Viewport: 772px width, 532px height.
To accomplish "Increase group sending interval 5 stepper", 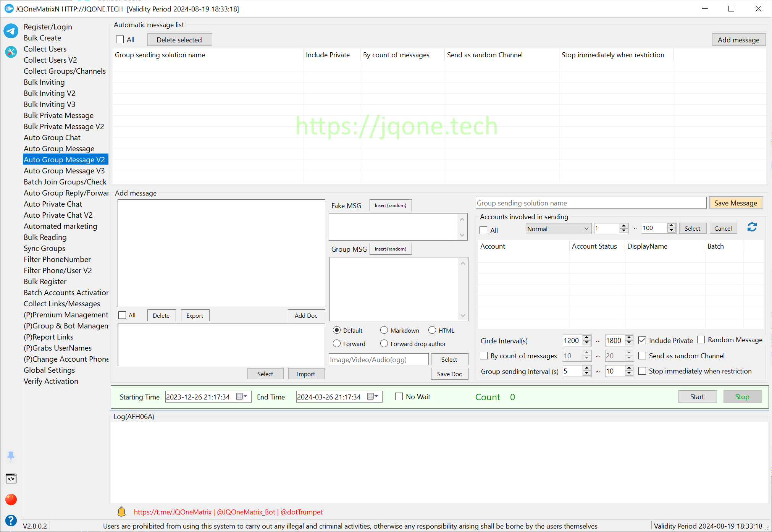I will tap(587, 369).
